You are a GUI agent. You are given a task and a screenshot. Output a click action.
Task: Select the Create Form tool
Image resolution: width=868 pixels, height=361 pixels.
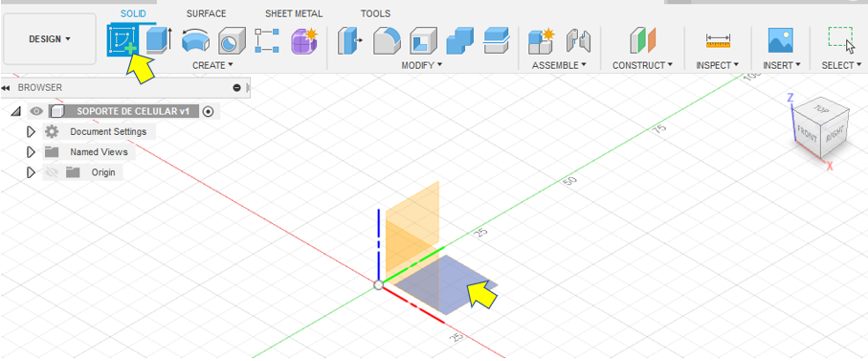pyautogui.click(x=304, y=40)
